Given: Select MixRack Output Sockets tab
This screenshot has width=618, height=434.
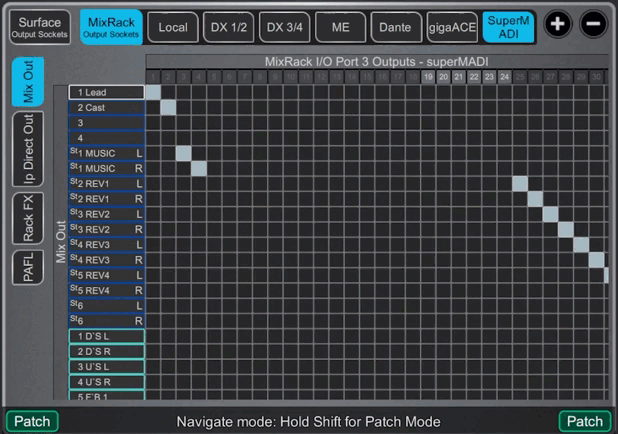Looking at the screenshot, I should (x=111, y=27).
